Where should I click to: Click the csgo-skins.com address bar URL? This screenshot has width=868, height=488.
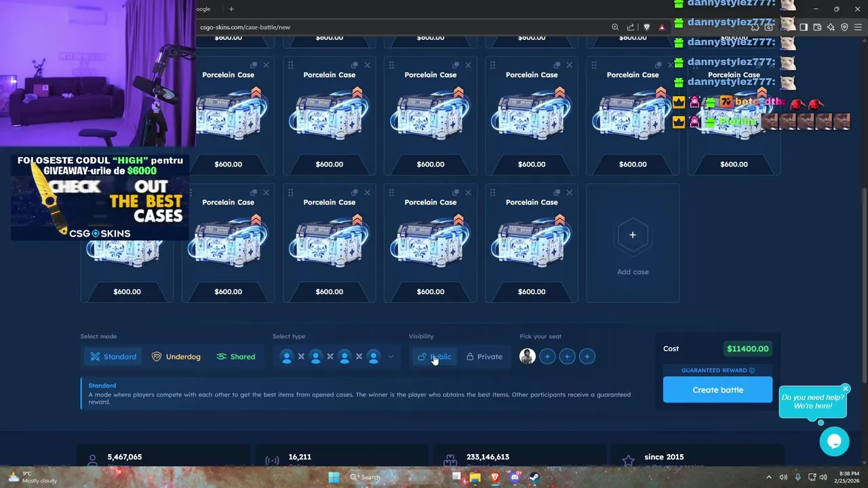[x=245, y=27]
